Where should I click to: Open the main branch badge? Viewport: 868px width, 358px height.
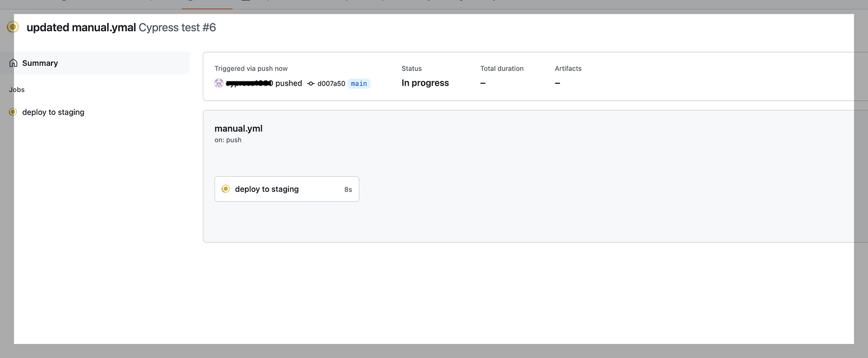click(358, 83)
